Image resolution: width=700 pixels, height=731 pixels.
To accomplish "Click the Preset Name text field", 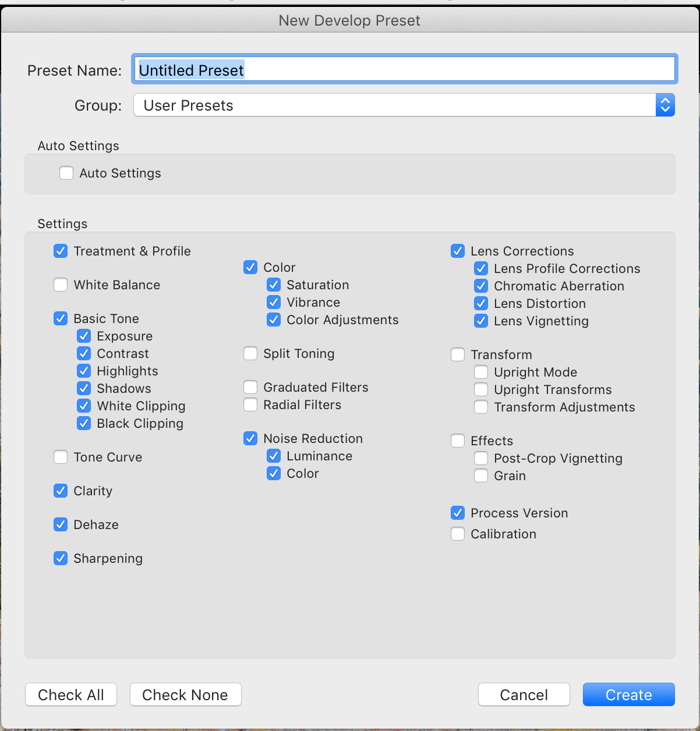I will coord(404,70).
